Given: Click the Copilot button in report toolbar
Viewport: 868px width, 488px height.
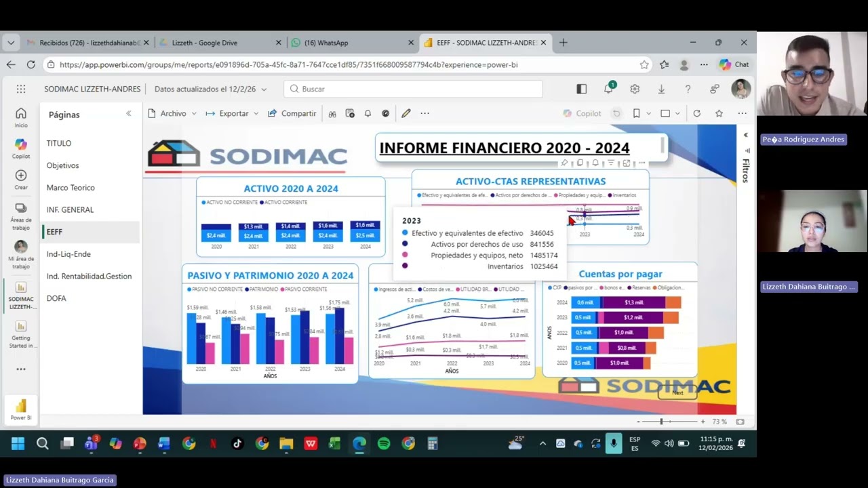Looking at the screenshot, I should (x=582, y=113).
